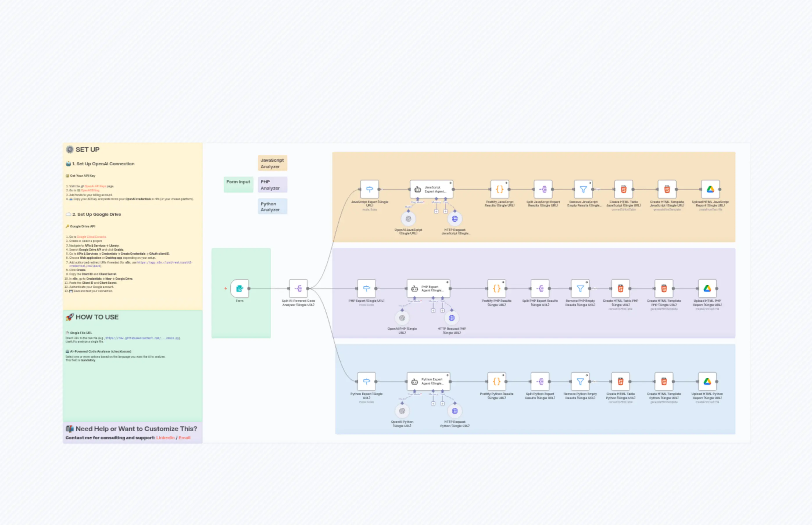Click the Form trigger node
The width and height of the screenshot is (812, 525).
point(239,289)
